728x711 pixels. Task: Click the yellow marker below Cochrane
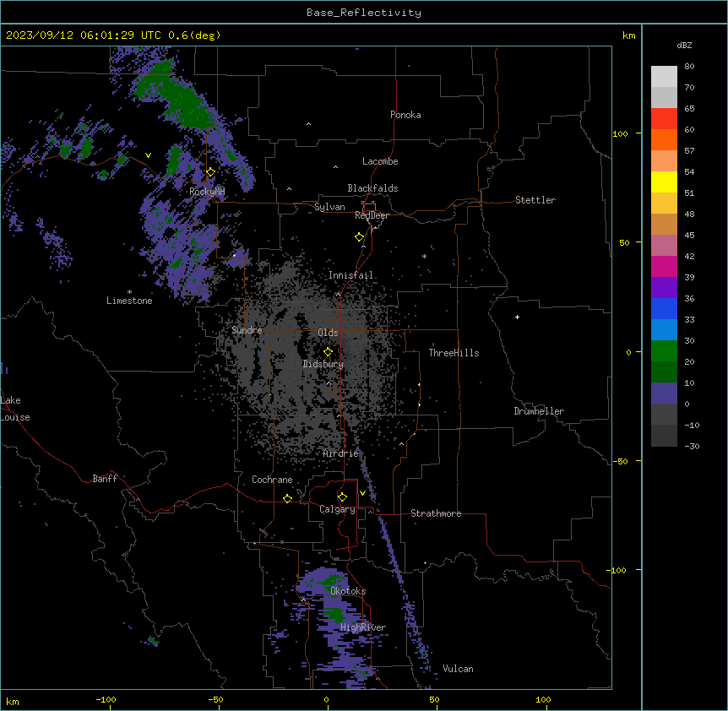click(x=287, y=498)
